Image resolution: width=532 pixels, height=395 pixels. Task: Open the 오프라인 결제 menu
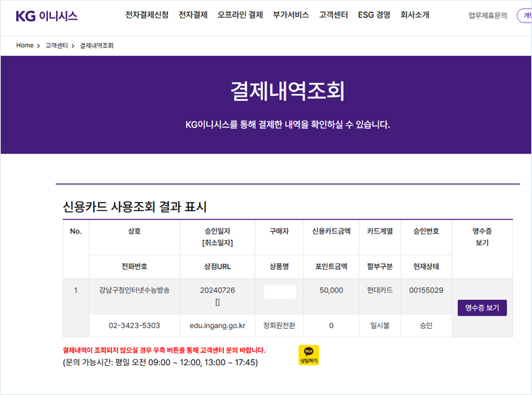coord(241,15)
